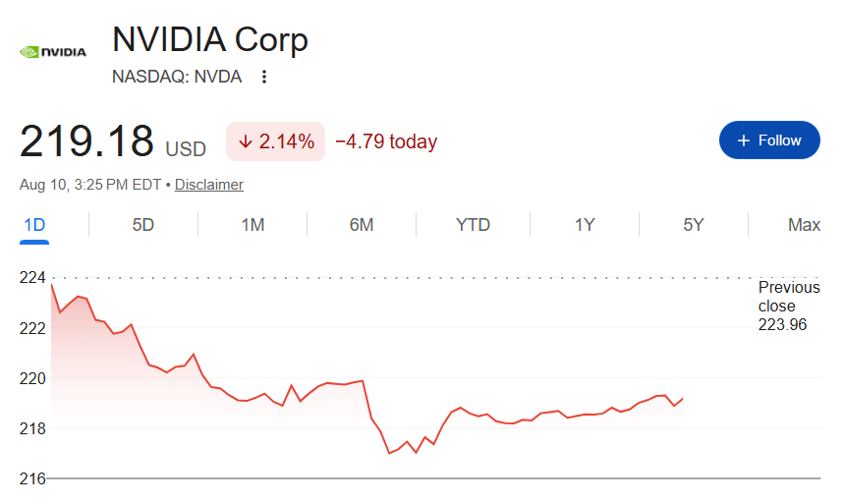Switch to the 5Y chart tab
Screen dimensions: 843x504
pyautogui.click(x=694, y=225)
